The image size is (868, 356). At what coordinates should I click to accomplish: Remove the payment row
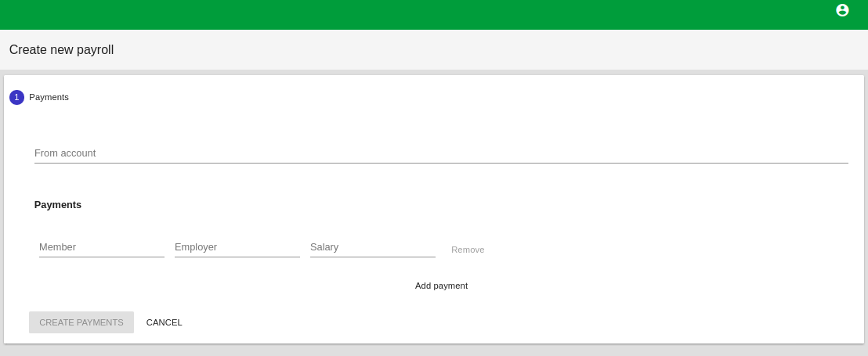click(x=468, y=250)
